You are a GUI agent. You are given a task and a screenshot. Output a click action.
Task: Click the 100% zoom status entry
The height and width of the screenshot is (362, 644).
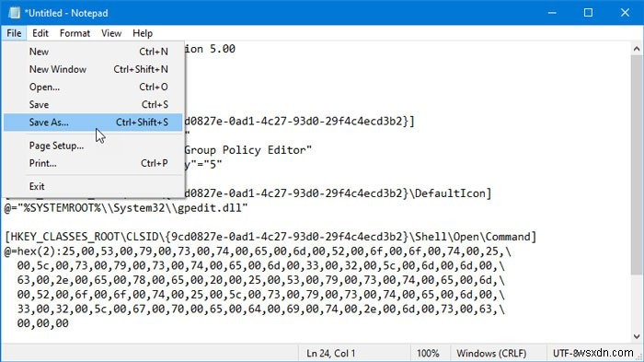tap(428, 354)
